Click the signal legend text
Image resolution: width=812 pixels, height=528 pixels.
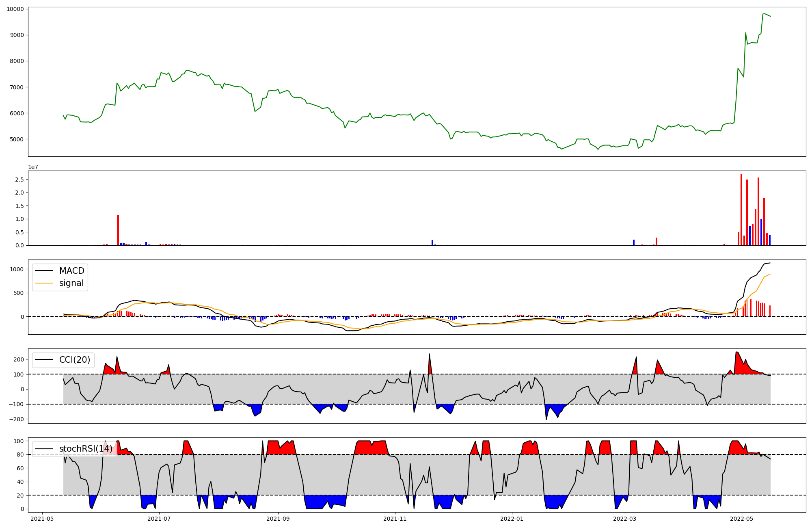(x=71, y=283)
